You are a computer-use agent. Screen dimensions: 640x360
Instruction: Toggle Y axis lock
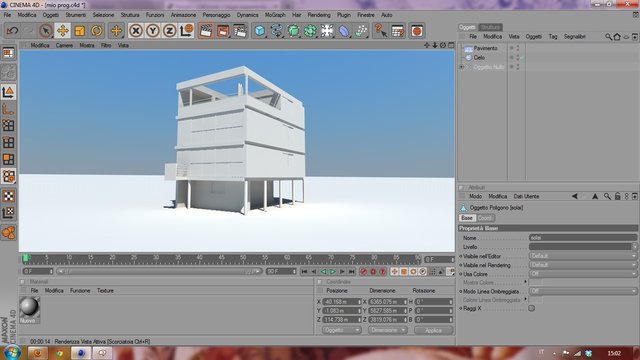pos(153,31)
